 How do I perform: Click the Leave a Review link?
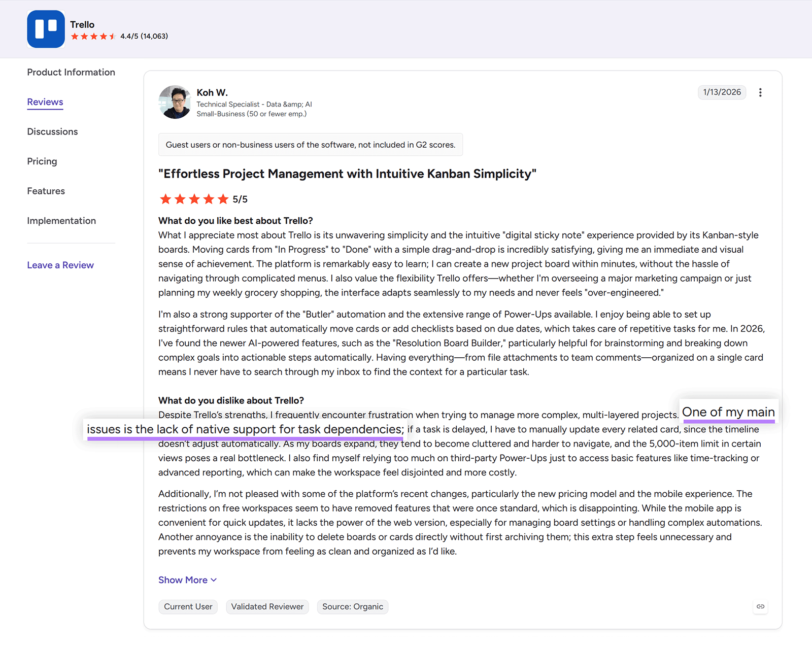60,265
